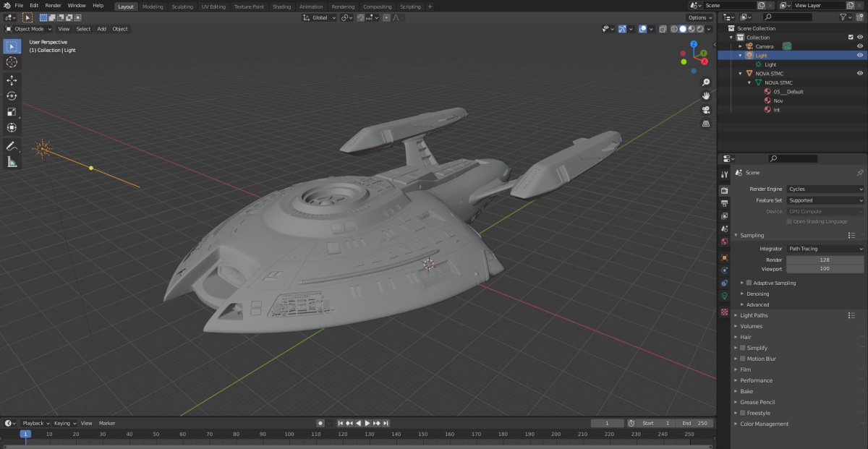The width and height of the screenshot is (868, 449).
Task: Switch to the Shading workspace tab
Action: 281,7
